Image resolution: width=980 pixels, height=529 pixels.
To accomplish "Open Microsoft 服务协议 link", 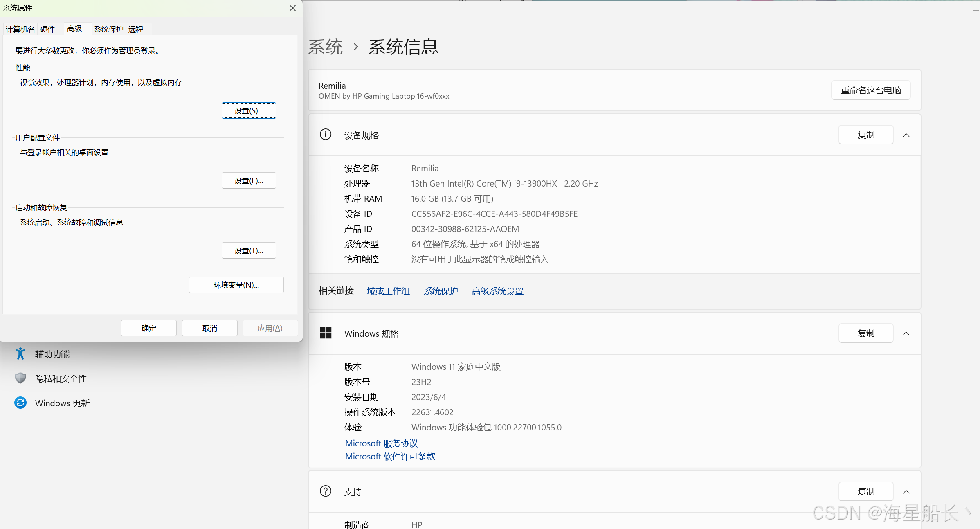I will 381,443.
